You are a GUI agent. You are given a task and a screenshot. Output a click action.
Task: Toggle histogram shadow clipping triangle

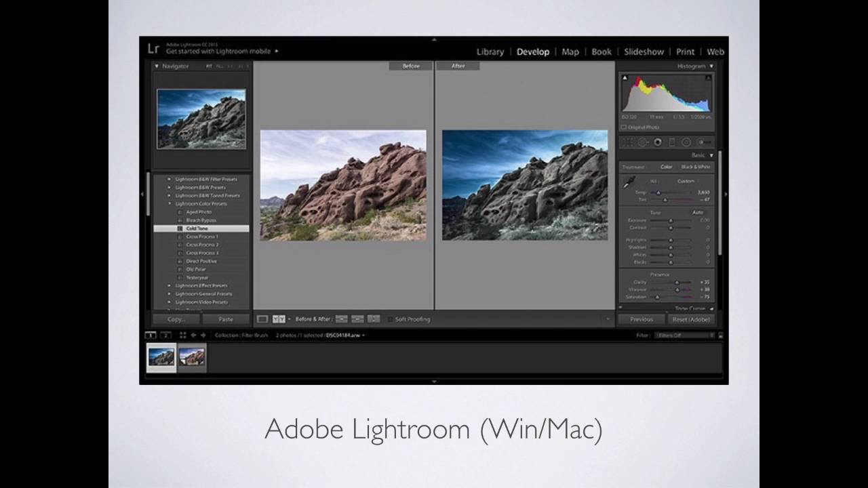pyautogui.click(x=625, y=78)
